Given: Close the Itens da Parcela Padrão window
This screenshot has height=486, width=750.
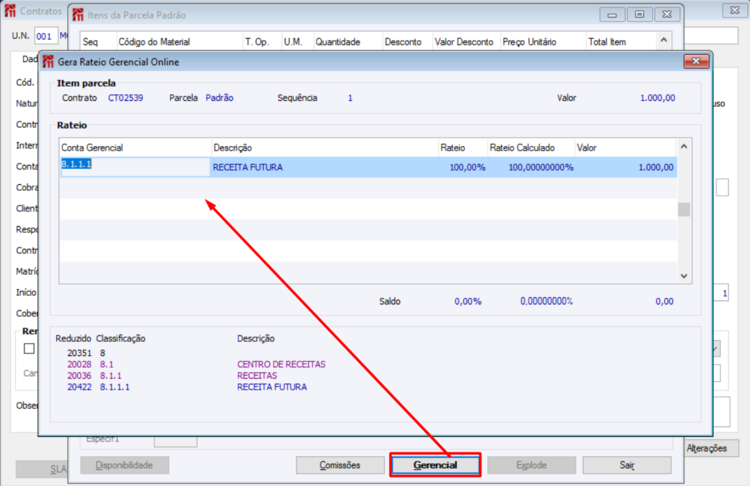Looking at the screenshot, I should 667,15.
